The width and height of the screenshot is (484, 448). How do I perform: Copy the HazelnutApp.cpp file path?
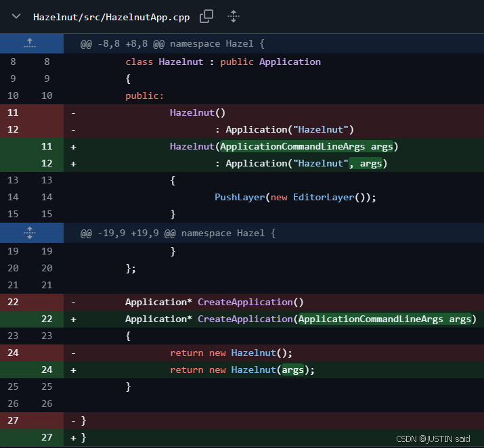(206, 16)
